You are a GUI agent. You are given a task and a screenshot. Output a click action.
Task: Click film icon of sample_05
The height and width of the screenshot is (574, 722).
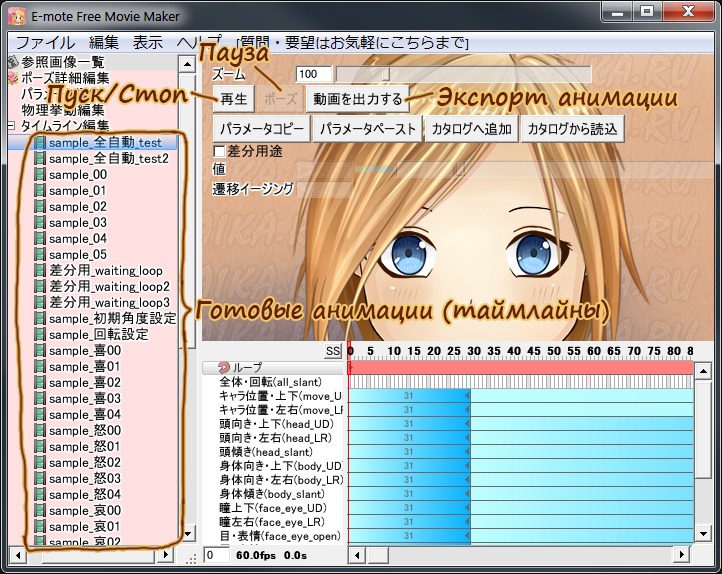click(x=40, y=255)
